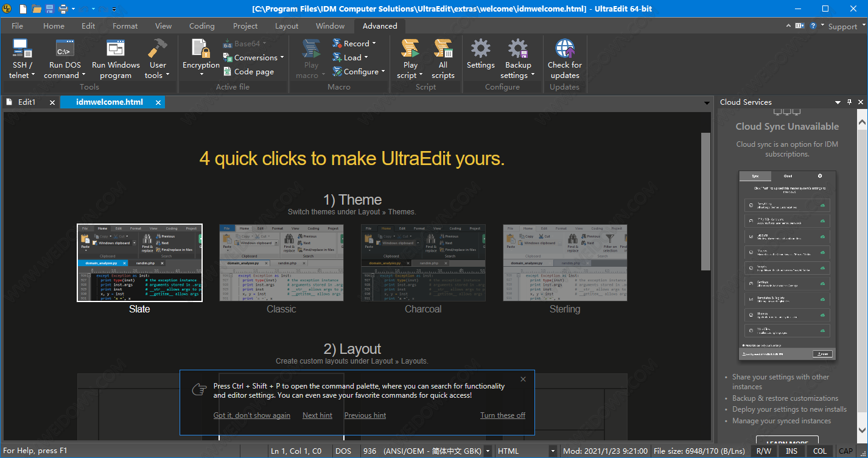This screenshot has height=458, width=868.
Task: Open Encryption options
Action: [x=201, y=59]
